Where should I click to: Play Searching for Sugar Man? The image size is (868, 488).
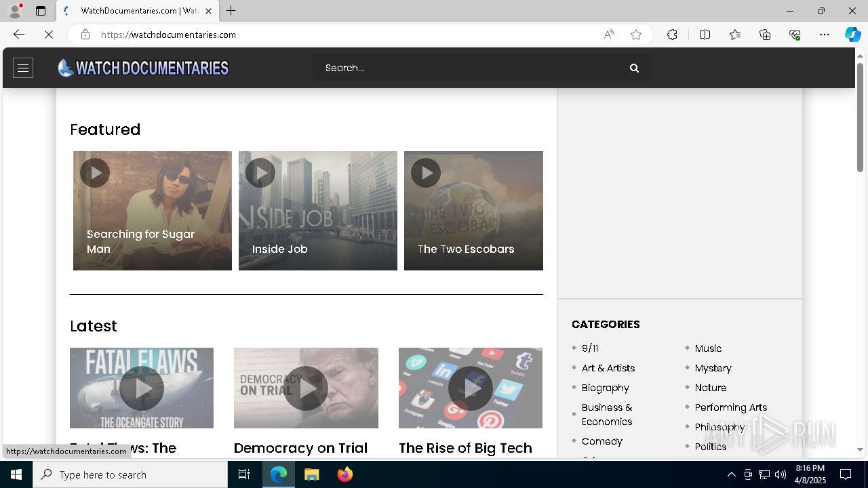coord(95,173)
